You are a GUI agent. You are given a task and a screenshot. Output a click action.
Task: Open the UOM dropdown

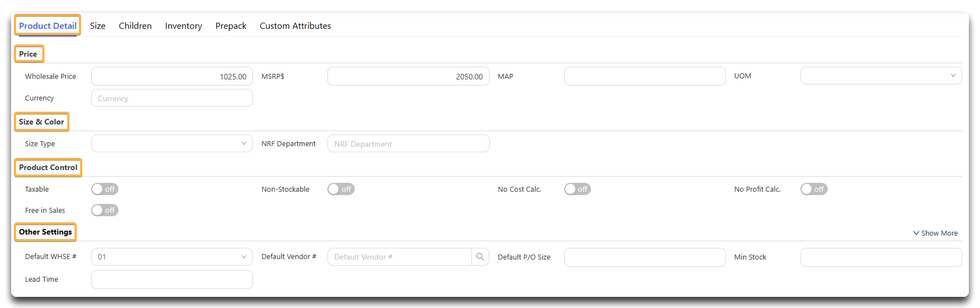881,76
